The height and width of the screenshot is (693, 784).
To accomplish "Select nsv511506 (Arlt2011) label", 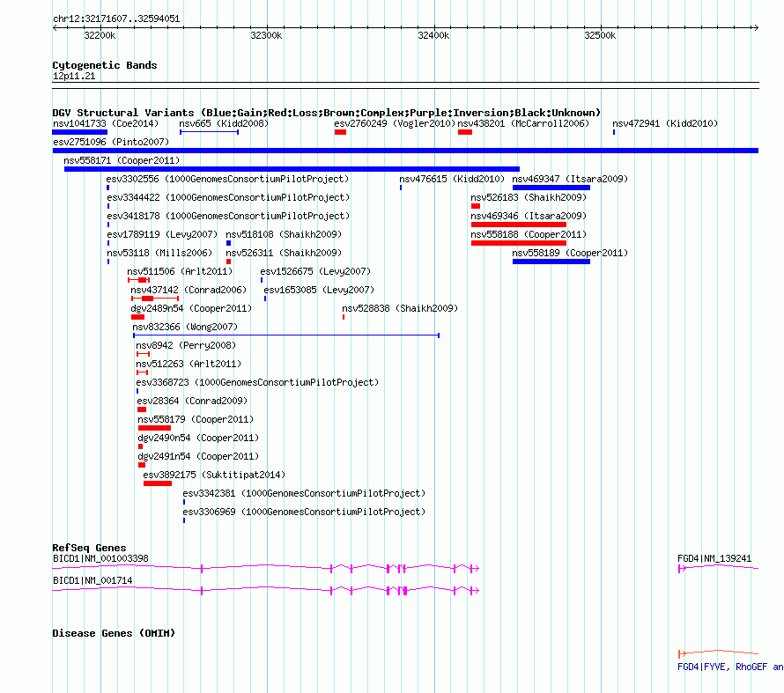I will click(x=180, y=271).
